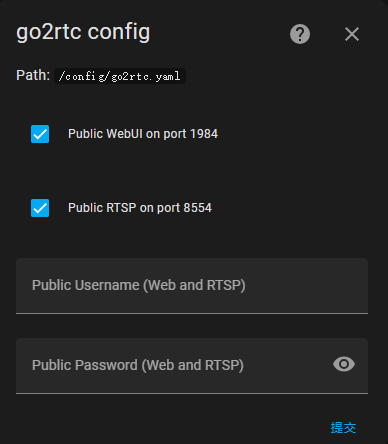Focus the Public Password (Web and RTSP) field

(192, 366)
